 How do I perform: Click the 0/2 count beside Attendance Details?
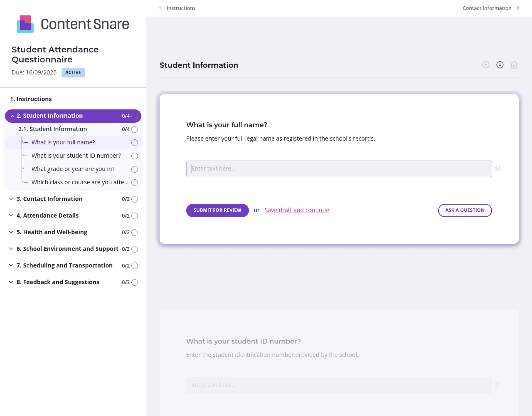click(126, 216)
